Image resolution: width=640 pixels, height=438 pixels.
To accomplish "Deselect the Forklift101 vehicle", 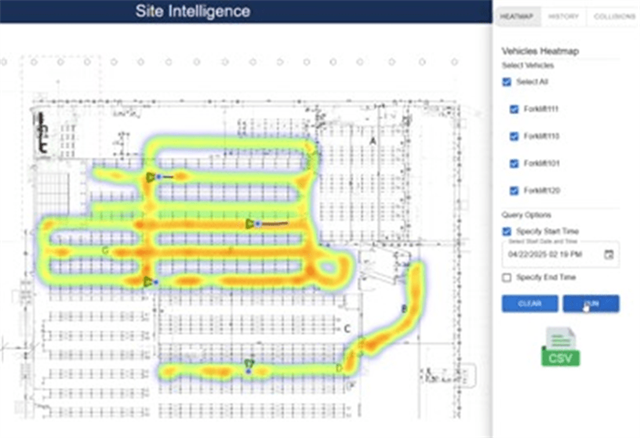I will (514, 163).
